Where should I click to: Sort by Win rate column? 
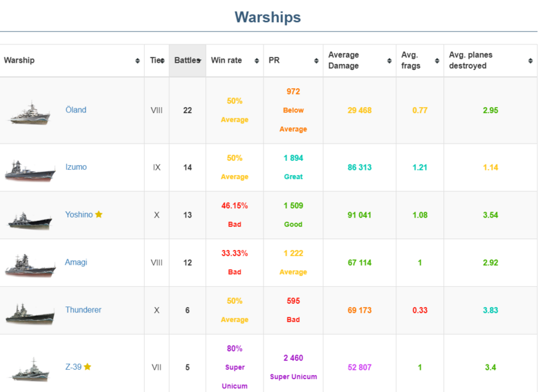point(234,61)
